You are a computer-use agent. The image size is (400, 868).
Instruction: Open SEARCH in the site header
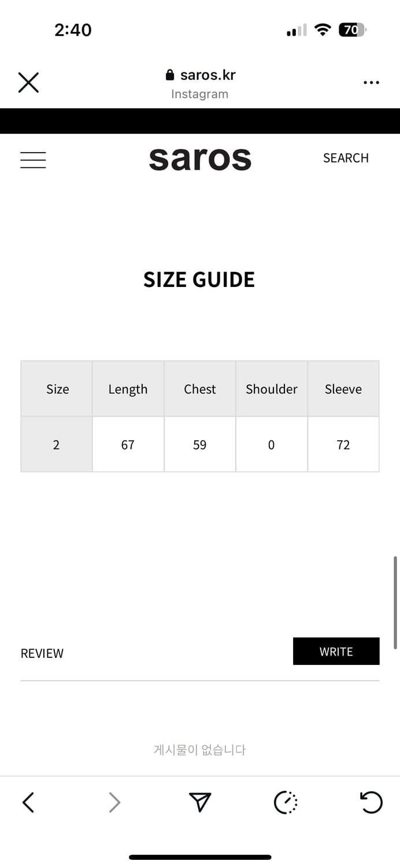coord(346,158)
